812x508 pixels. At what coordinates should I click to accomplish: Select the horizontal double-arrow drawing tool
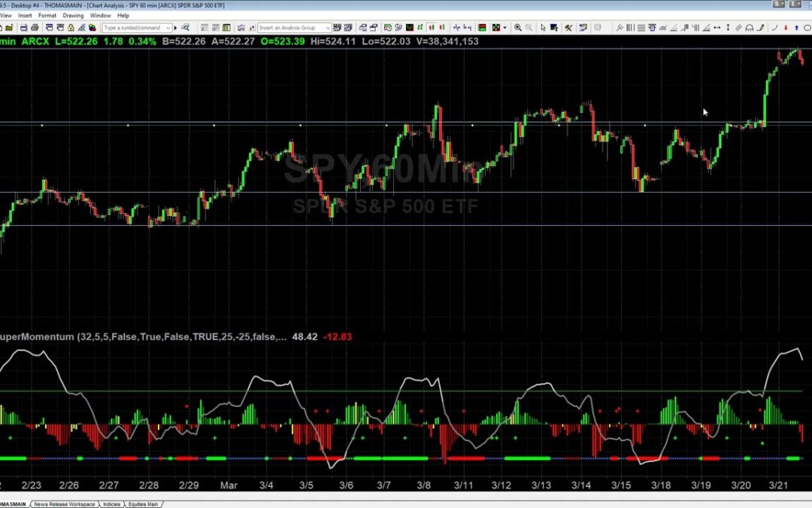coord(717,28)
